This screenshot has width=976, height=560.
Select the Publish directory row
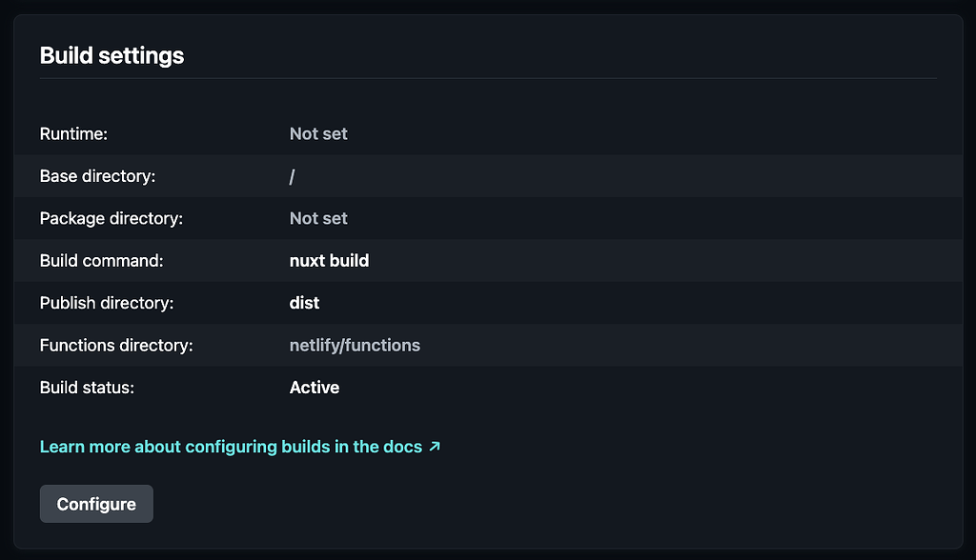coord(488,303)
